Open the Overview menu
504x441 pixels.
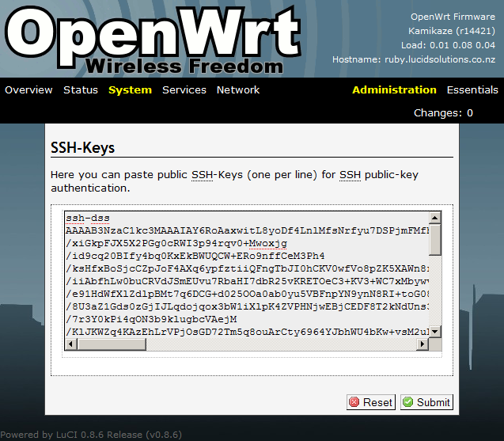tap(28, 89)
